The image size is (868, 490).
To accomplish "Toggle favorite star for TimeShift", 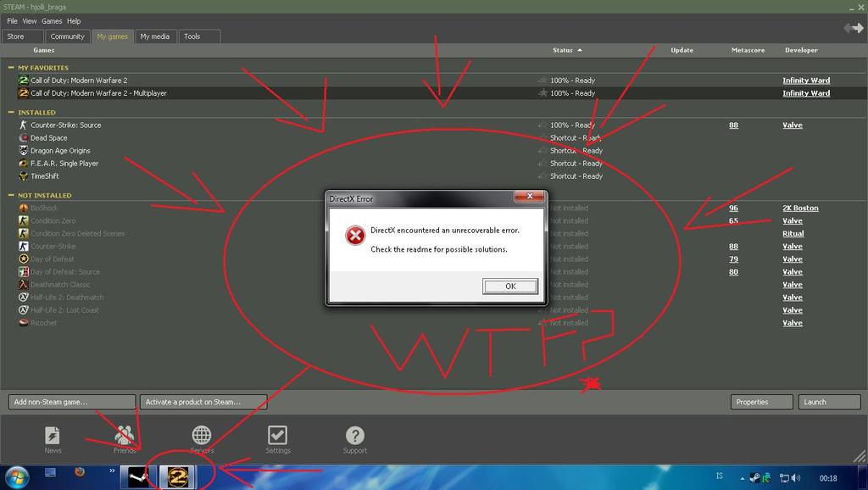I will pyautogui.click(x=542, y=176).
